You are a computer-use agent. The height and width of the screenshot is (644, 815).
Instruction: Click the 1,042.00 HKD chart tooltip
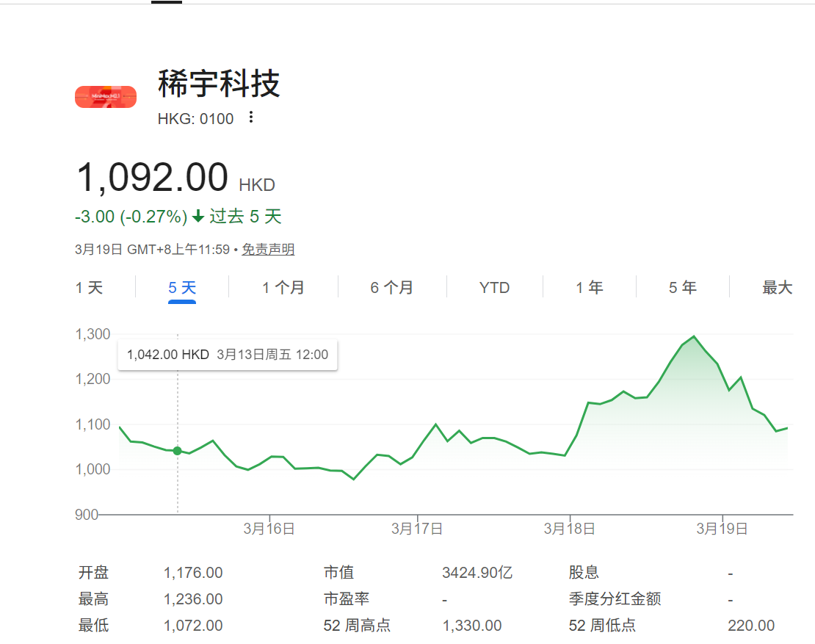(x=228, y=355)
